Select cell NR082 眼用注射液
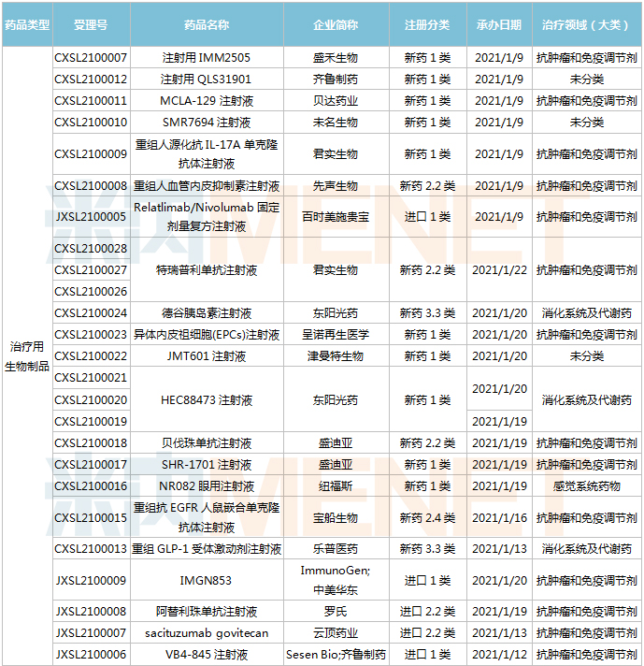 click(207, 485)
